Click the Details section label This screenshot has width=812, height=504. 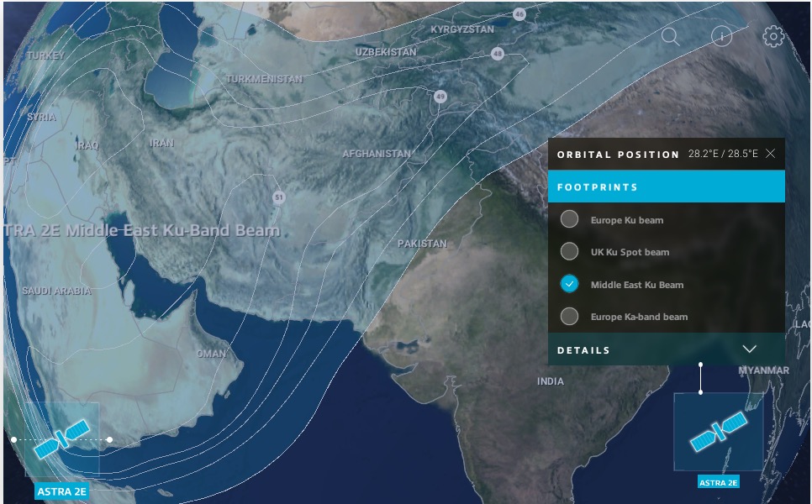[583, 350]
